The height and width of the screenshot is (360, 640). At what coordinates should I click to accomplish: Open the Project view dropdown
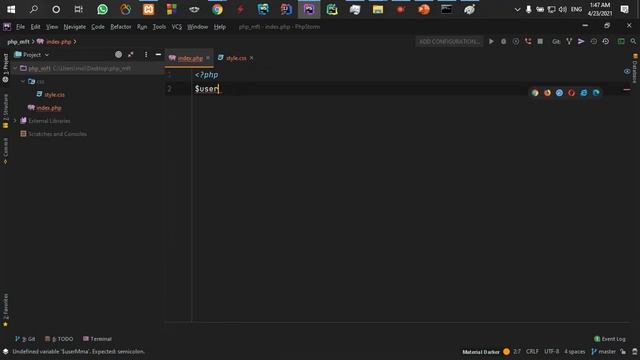tap(31, 55)
